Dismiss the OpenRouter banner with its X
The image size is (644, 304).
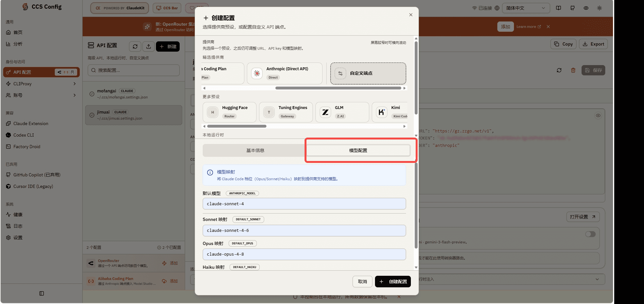pos(548,27)
